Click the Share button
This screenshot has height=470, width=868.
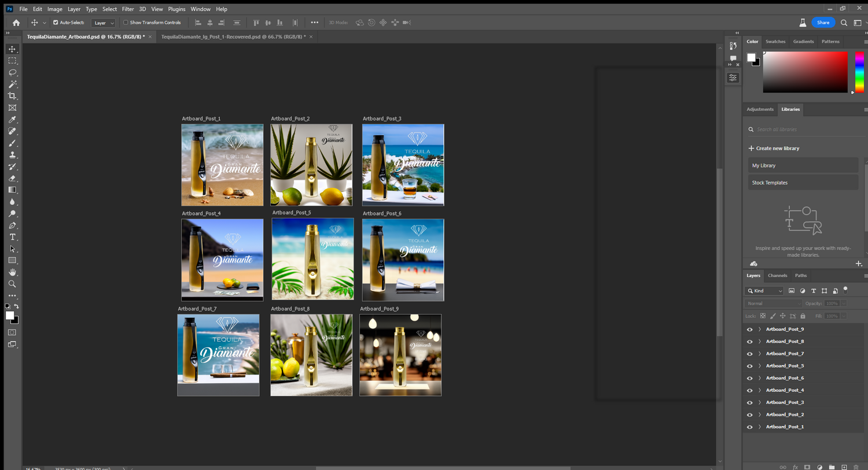click(x=823, y=23)
